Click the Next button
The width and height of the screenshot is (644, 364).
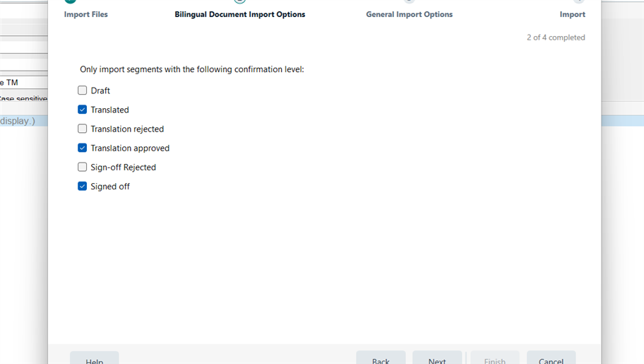437,358
